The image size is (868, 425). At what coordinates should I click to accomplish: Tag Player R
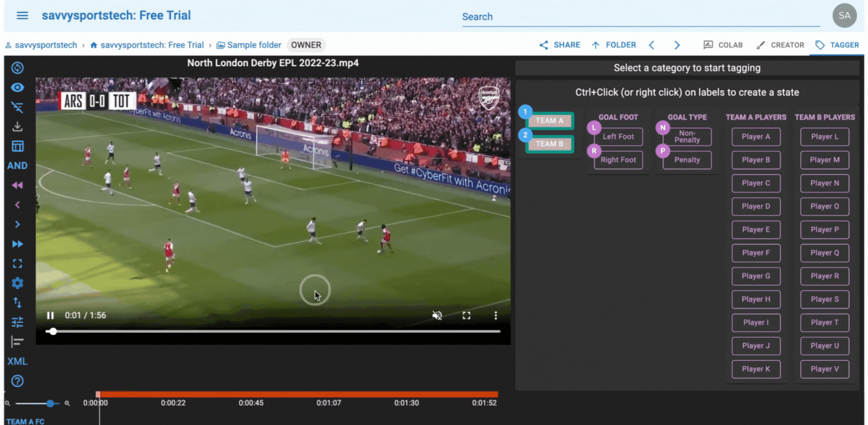coord(825,276)
